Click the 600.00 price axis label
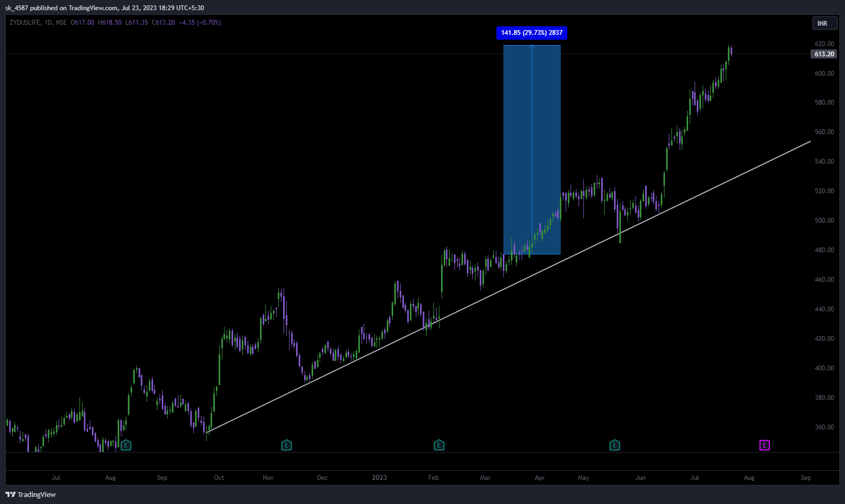The width and height of the screenshot is (845, 504). [824, 74]
